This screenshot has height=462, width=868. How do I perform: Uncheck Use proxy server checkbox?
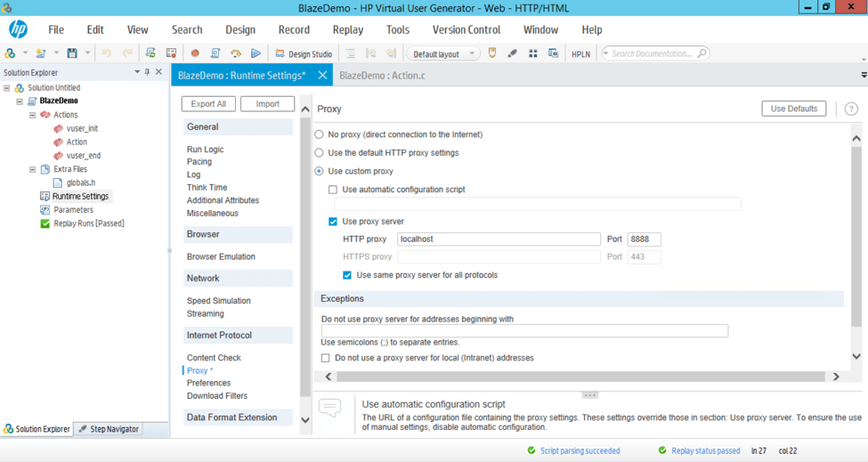[x=333, y=222]
